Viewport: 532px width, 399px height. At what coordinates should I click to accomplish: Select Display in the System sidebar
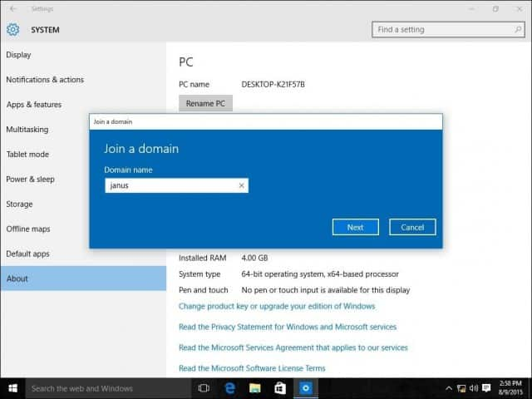click(18, 55)
